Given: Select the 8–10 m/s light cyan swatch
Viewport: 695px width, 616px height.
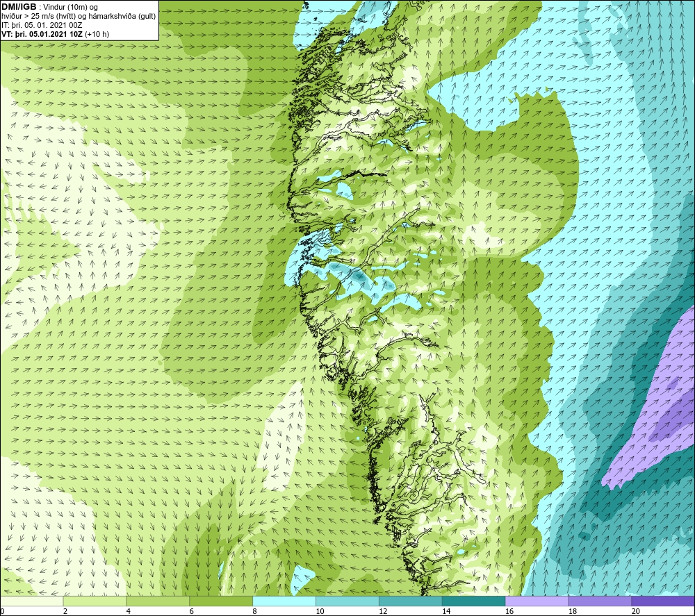Looking at the screenshot, I should pyautogui.click(x=284, y=601).
